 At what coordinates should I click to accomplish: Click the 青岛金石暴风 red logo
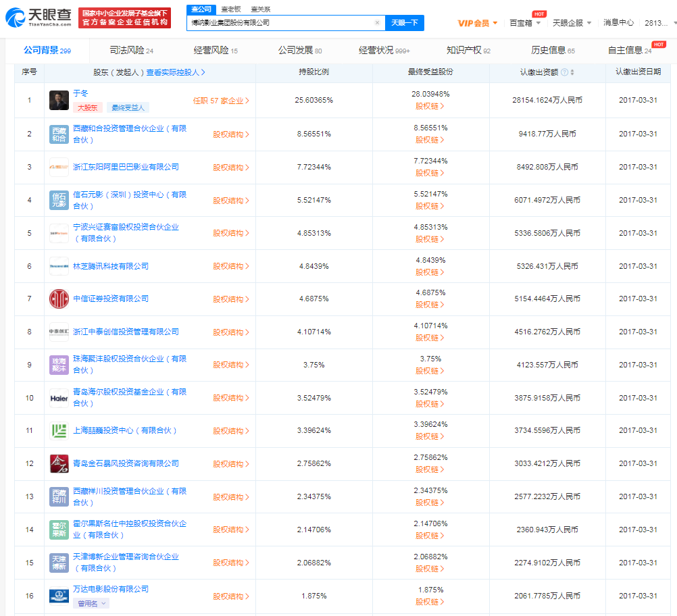coord(59,463)
